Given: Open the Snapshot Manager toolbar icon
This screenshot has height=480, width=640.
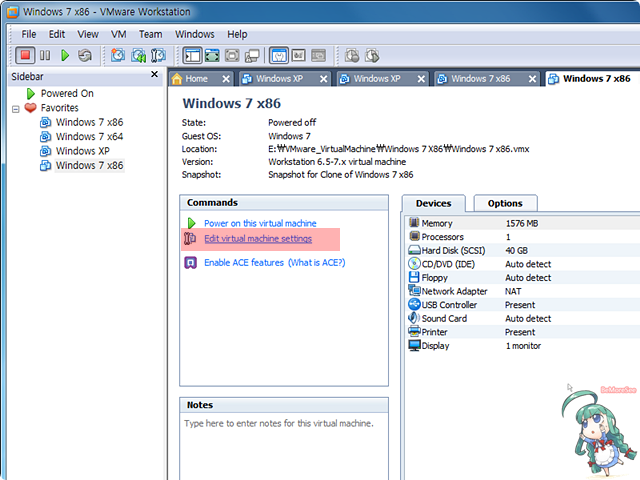Looking at the screenshot, I should 158,55.
